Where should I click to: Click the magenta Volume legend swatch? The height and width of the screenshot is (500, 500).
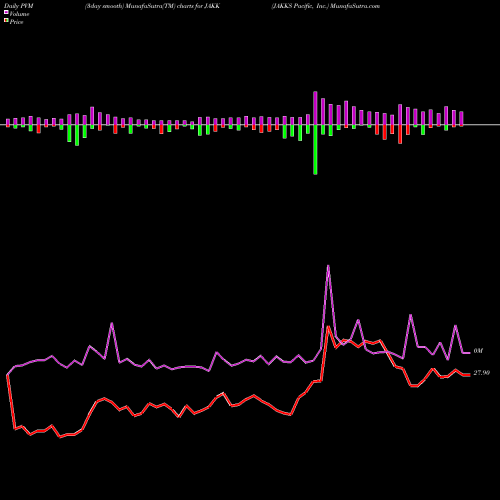pyautogui.click(x=6, y=12)
